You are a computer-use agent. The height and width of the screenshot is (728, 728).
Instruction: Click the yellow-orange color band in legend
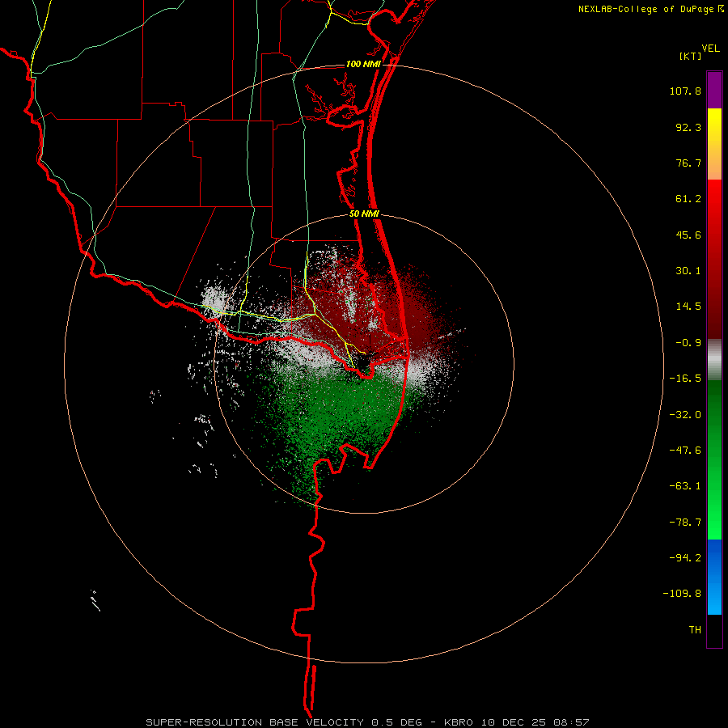click(714, 144)
